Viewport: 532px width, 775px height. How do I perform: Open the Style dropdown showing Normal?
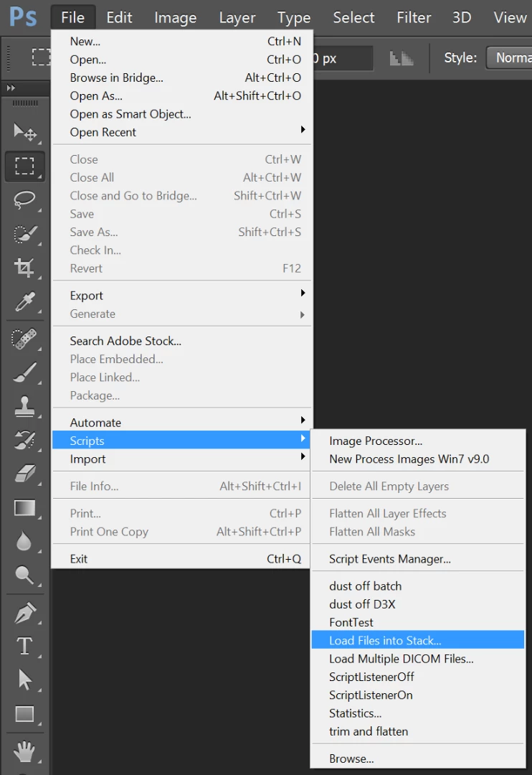(509, 58)
